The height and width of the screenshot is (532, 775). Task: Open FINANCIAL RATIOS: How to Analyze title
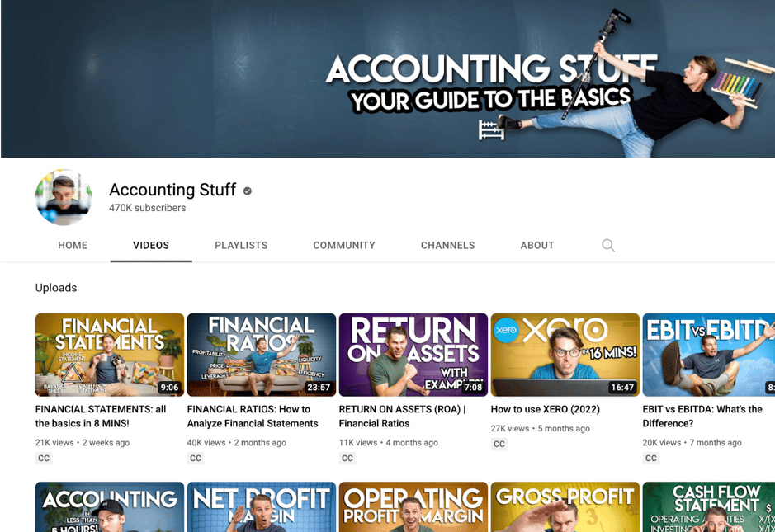point(253,417)
